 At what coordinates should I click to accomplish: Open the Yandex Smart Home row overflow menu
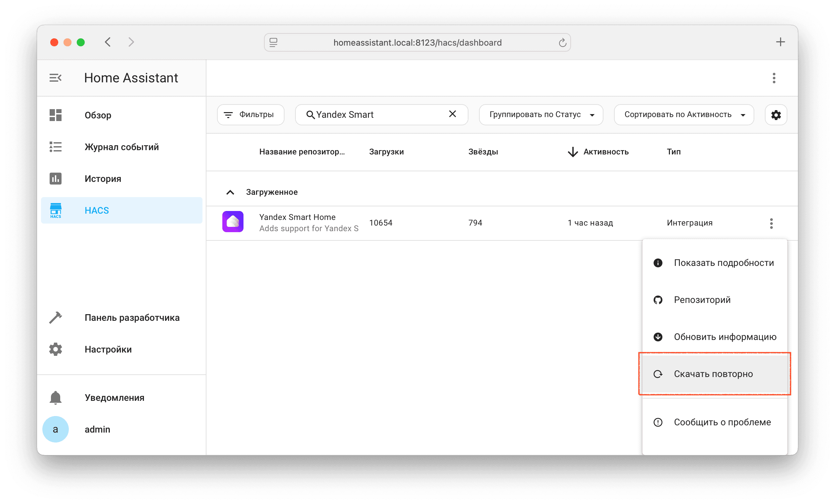[771, 223]
